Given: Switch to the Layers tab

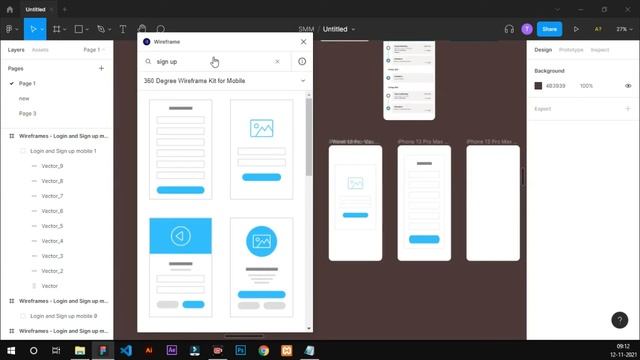Looking at the screenshot, I should point(16,50).
